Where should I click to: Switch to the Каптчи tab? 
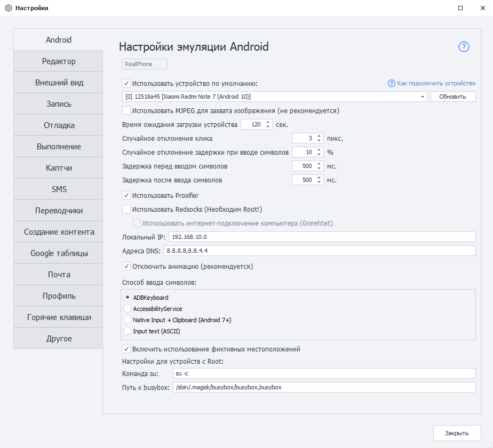point(59,168)
